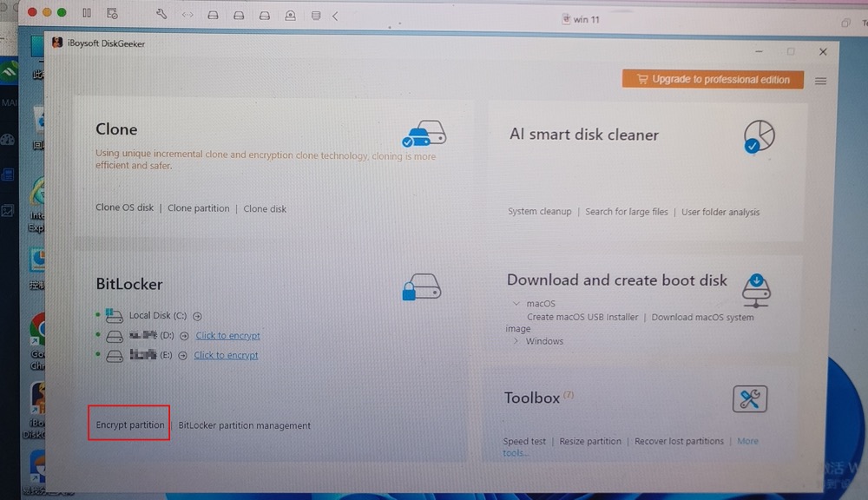Click More tools link in Toolbox

pos(630,447)
